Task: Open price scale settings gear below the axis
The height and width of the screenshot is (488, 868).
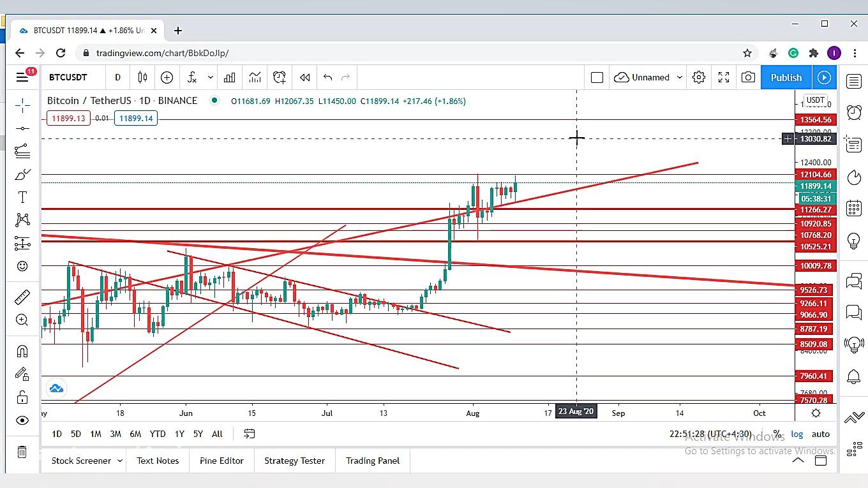Action: [816, 413]
